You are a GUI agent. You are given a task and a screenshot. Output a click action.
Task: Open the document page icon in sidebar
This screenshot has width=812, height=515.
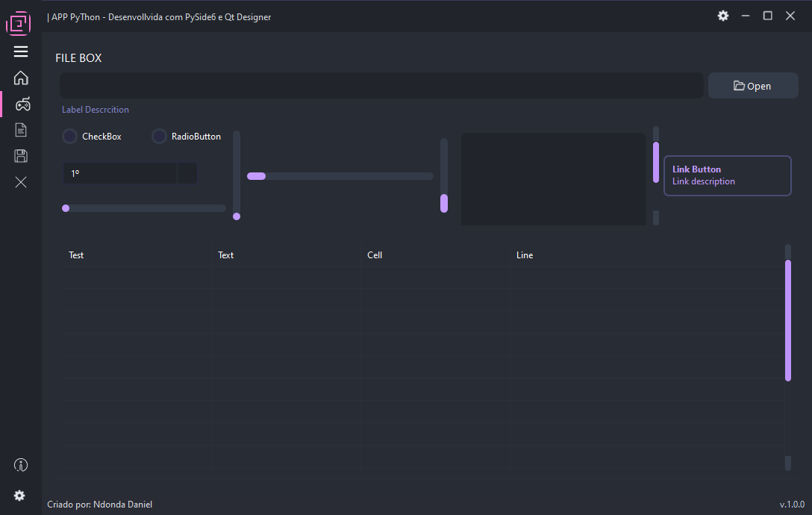(21, 130)
